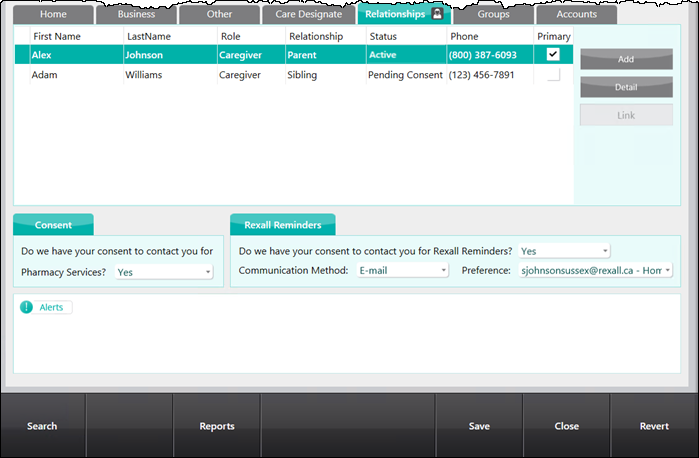
Task: Select the Groups tab
Action: [x=493, y=15]
